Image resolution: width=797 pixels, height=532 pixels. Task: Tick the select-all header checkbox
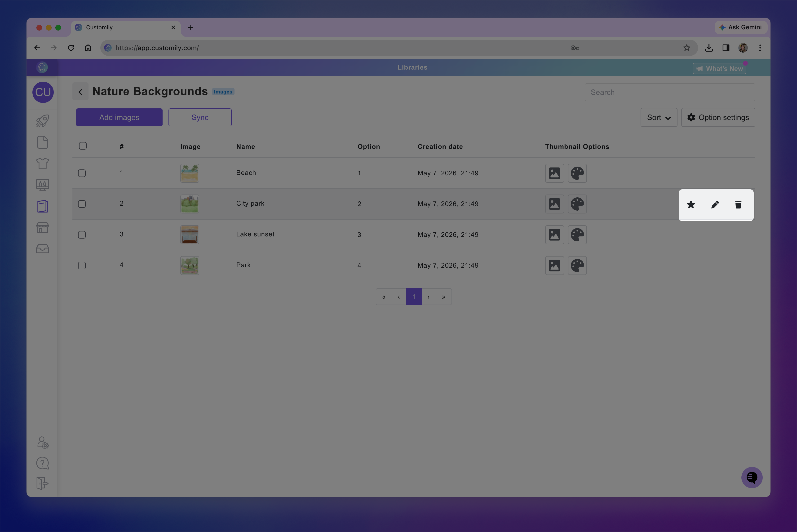pos(83,146)
